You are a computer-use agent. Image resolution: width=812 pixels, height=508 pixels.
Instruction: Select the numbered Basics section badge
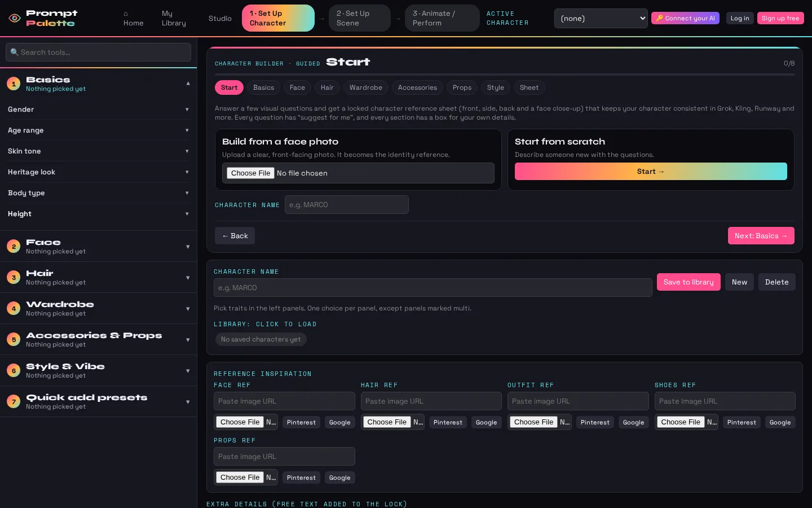pyautogui.click(x=14, y=84)
